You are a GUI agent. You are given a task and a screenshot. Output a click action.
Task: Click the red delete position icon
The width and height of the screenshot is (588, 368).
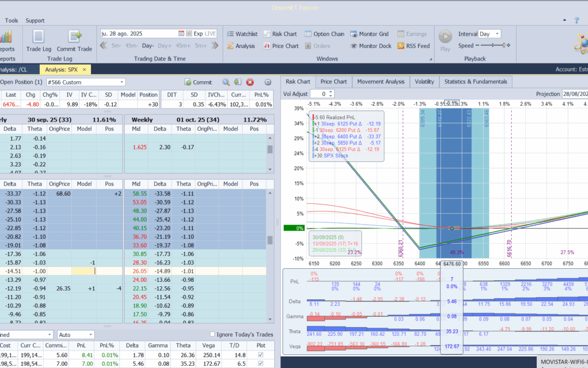point(250,82)
